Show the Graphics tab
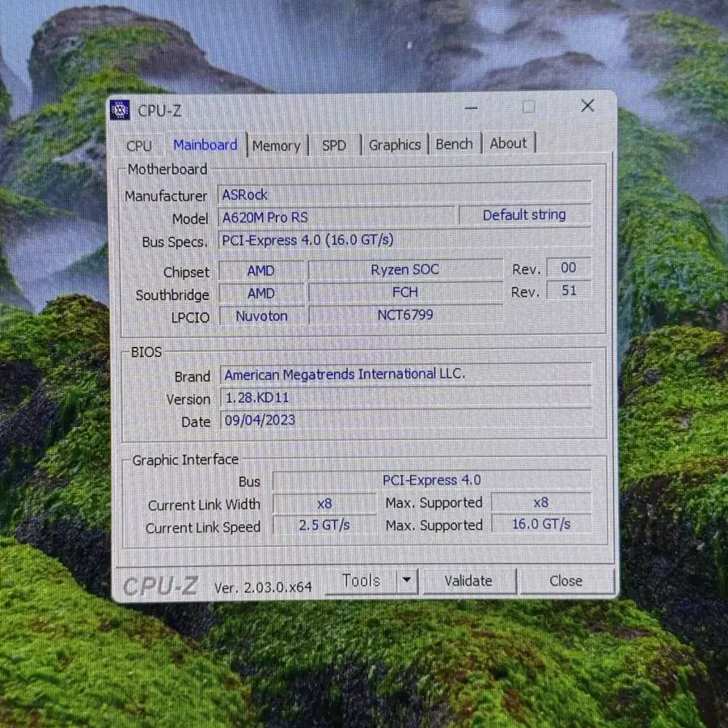728x728 pixels. 395,145
